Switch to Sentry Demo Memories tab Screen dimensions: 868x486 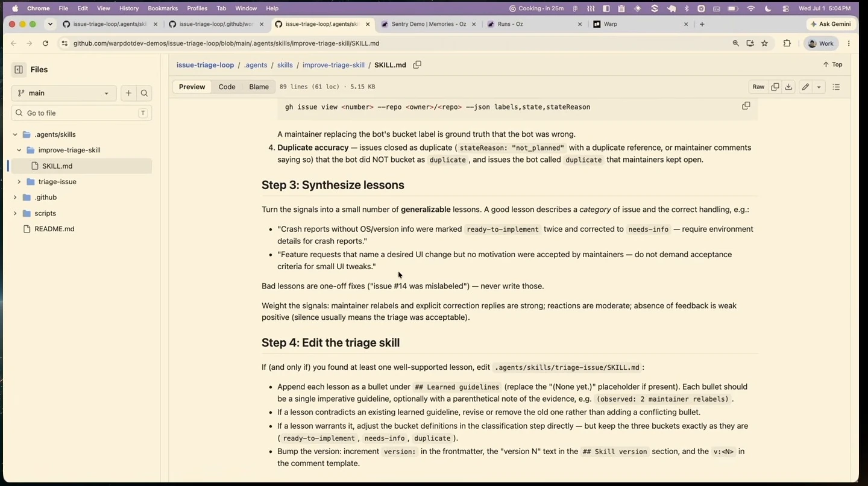428,24
